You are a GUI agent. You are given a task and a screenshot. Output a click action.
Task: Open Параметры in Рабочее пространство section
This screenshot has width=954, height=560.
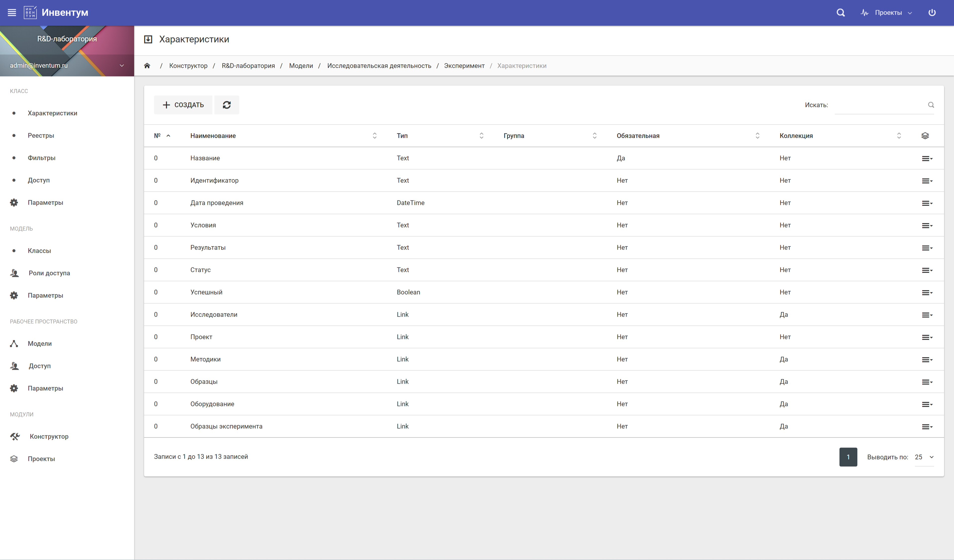click(x=45, y=388)
